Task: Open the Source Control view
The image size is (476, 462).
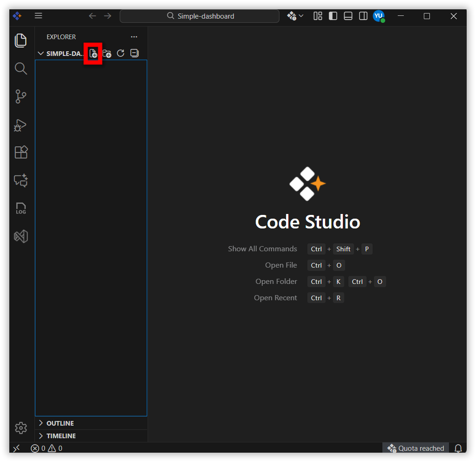Action: [20, 97]
